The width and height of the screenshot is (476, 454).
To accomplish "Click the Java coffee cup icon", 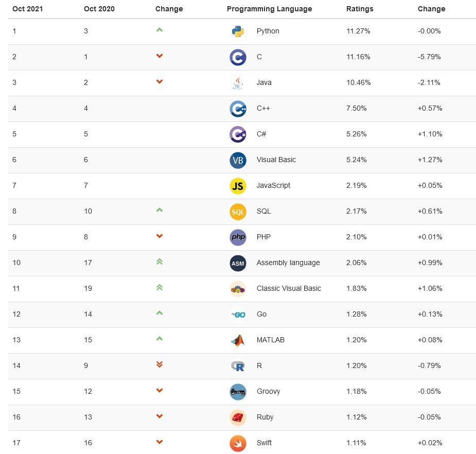I will (238, 83).
